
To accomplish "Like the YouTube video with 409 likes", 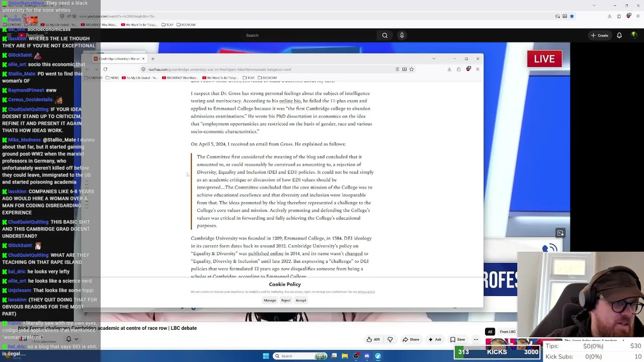I will point(373,339).
